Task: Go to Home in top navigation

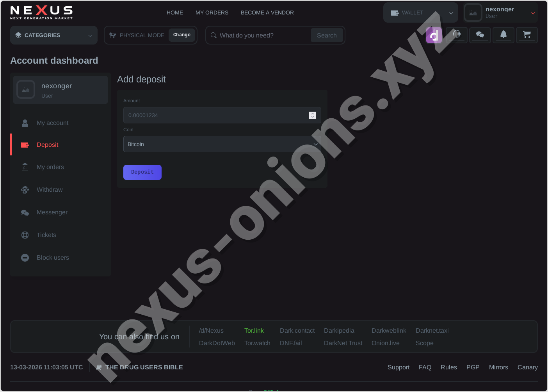Action: click(175, 12)
